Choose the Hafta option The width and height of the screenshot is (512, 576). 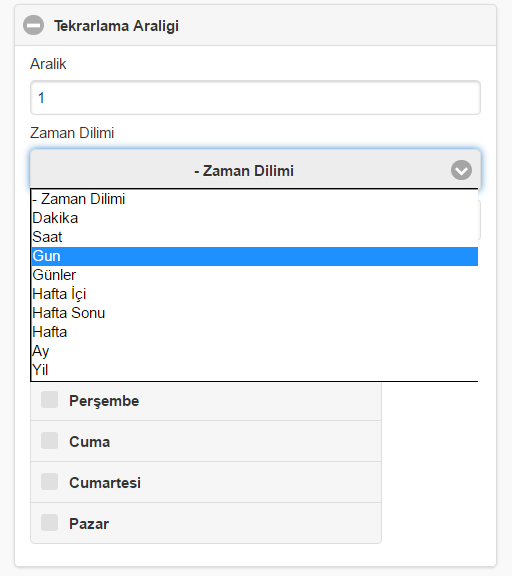coord(255,332)
